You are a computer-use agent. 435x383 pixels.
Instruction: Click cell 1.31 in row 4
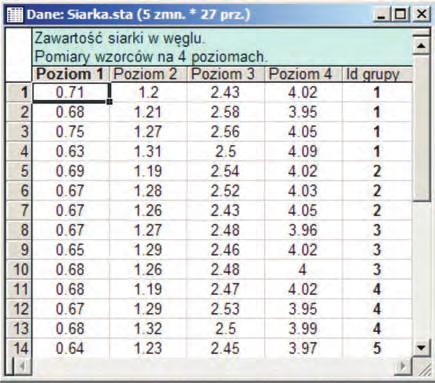148,151
